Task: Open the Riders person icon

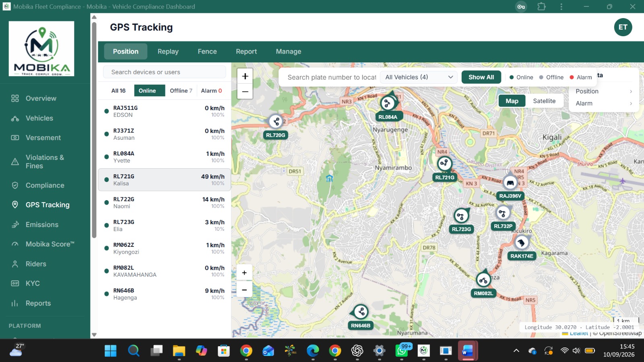Action: [x=15, y=264]
